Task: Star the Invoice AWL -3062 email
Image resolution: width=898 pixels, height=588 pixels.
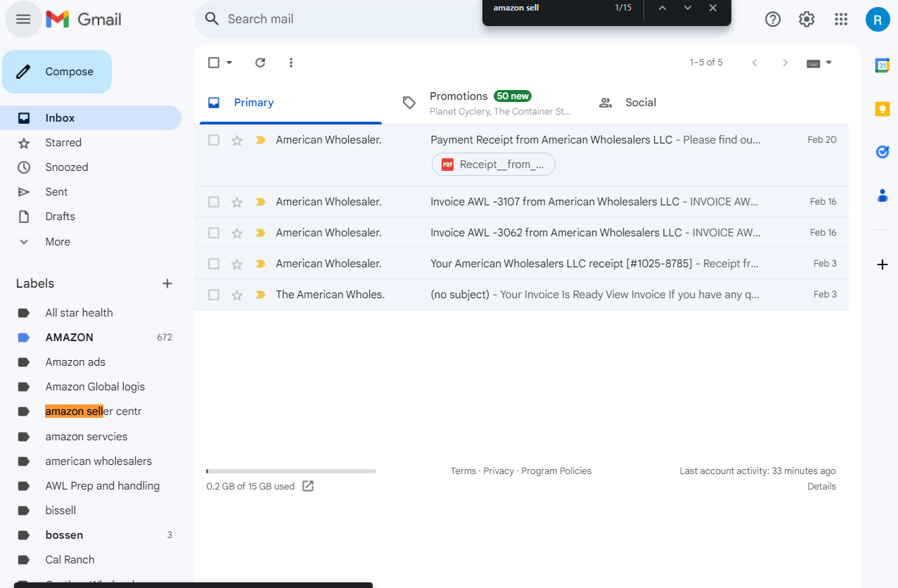Action: point(237,233)
